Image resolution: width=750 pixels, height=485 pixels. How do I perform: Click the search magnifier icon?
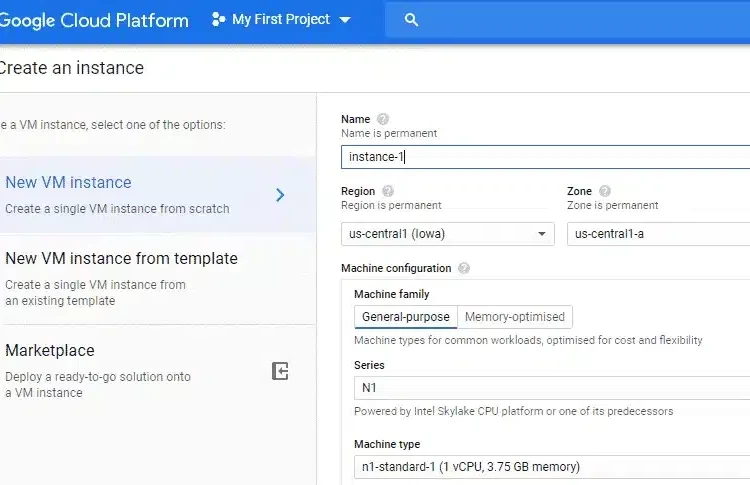click(411, 20)
